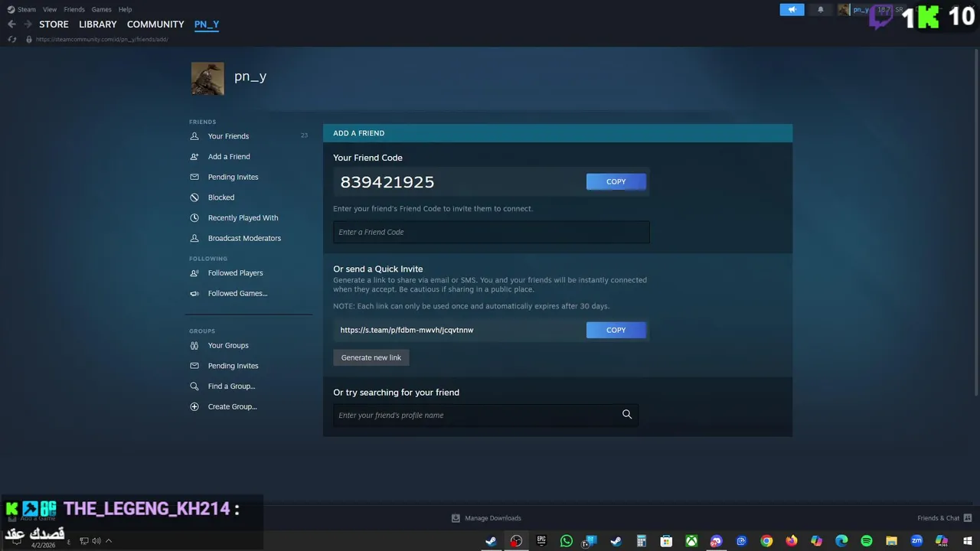Open Epic Games Launcher from taskbar
Screen dimensions: 980x551
[541, 541]
